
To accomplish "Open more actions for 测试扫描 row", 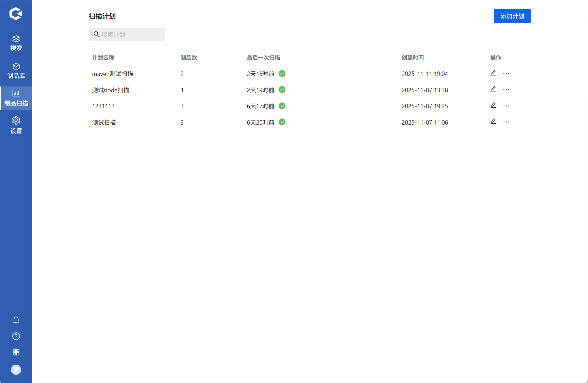I will pos(506,122).
